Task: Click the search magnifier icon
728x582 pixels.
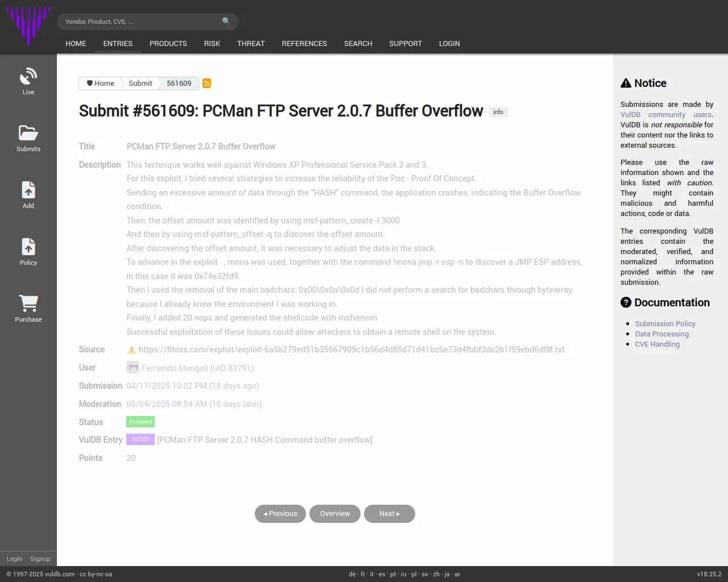Action: point(226,21)
